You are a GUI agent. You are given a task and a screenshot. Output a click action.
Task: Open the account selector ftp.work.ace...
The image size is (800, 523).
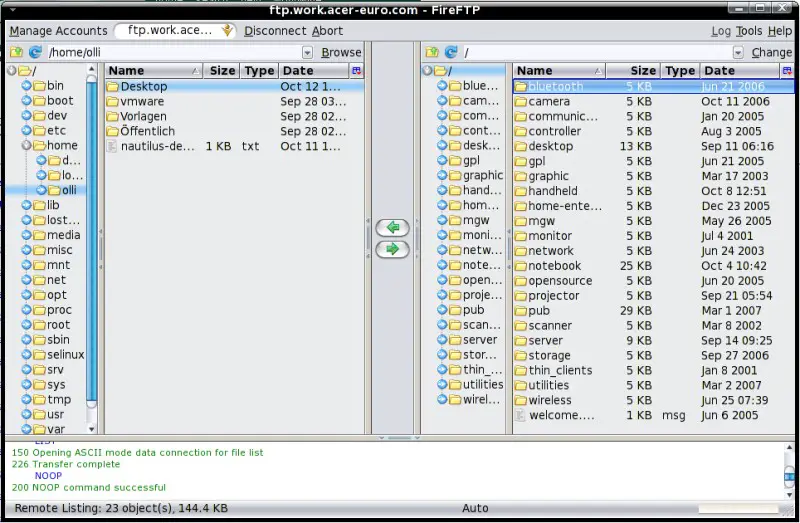[x=175, y=31]
